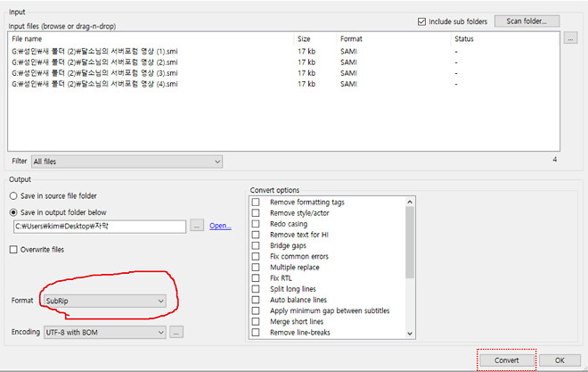This screenshot has width=588, height=372.
Task: Sort by File name column header
Action: point(27,38)
